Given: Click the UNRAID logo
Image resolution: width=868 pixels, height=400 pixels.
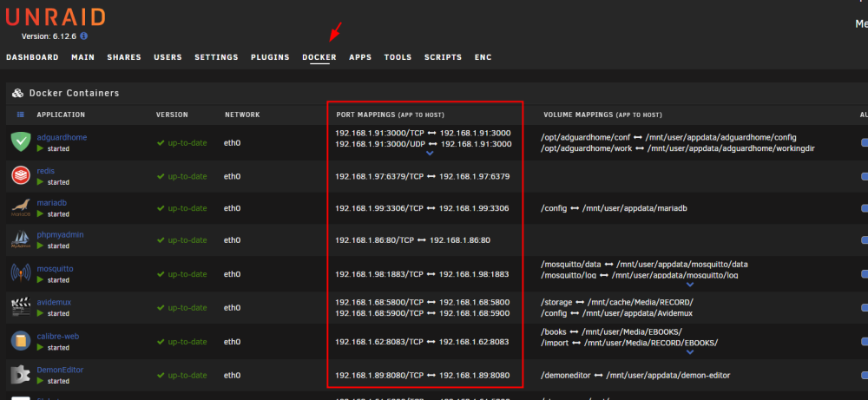Looking at the screenshot, I should 56,17.
